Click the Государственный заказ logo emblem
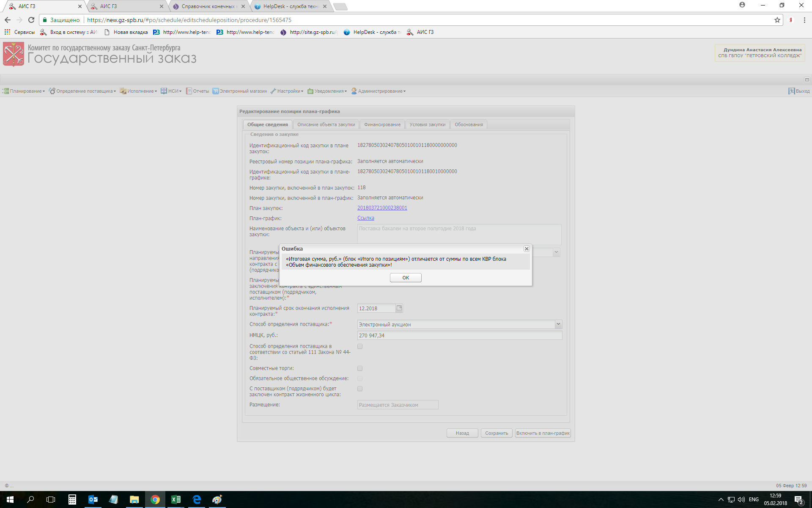The width and height of the screenshot is (812, 508). tap(14, 54)
